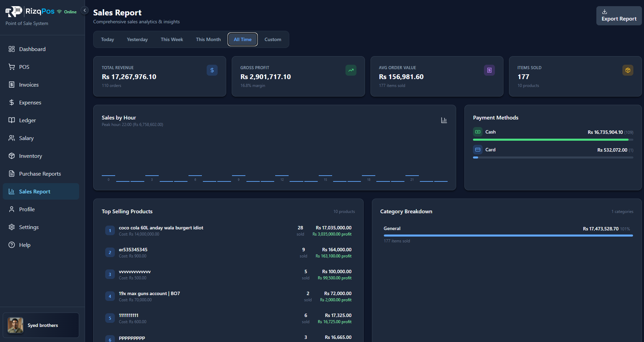This screenshot has height=342, width=644.
Task: Open the Custom date range option
Action: [272, 39]
